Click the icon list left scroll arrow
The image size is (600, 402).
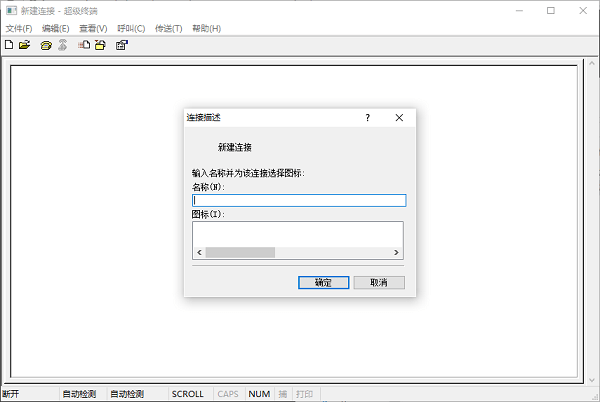199,252
